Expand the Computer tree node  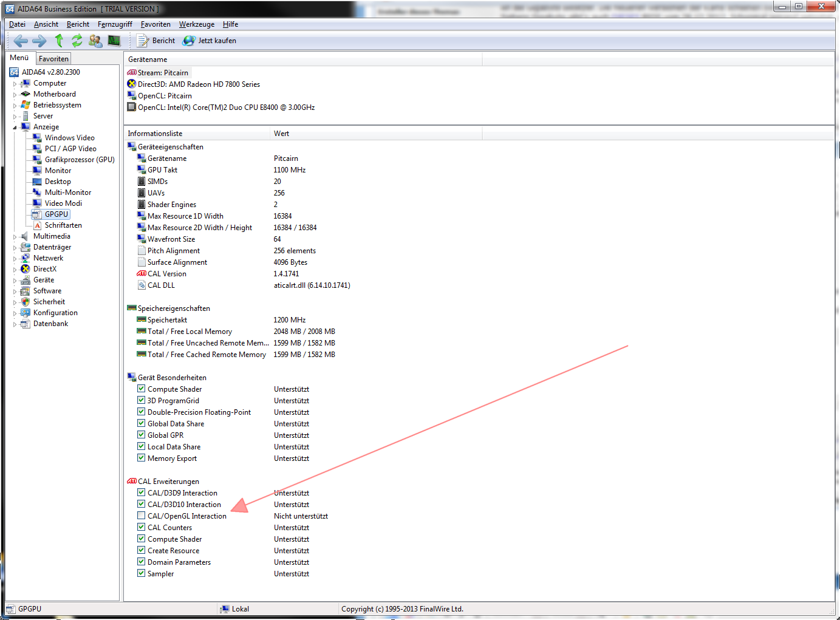[15, 84]
